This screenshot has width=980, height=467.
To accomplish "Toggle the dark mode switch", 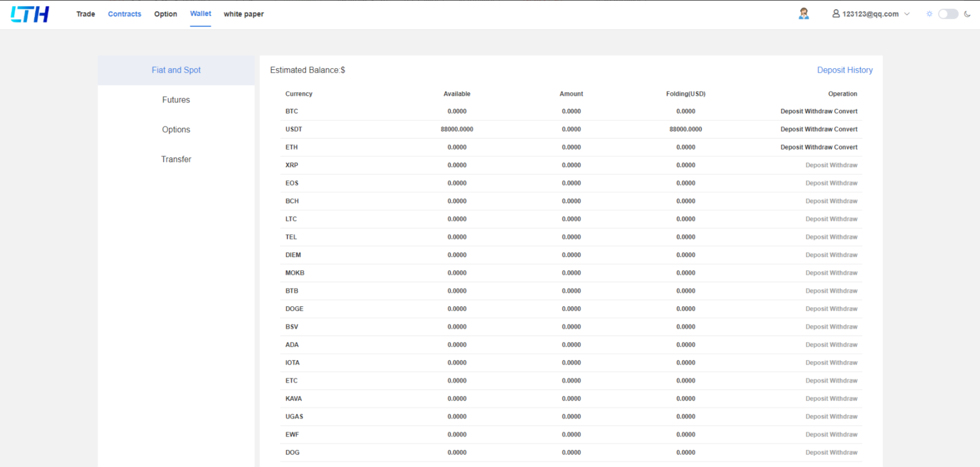I will (x=948, y=14).
